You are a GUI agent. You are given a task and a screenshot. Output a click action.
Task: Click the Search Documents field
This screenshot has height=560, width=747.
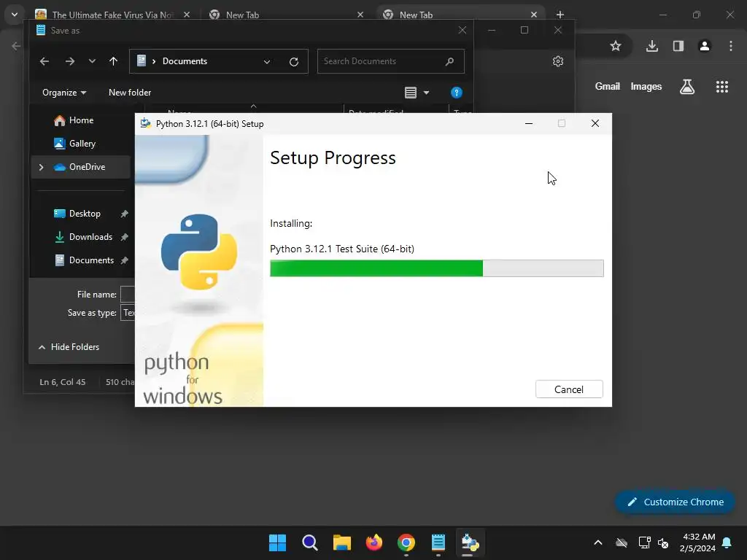[391, 61]
